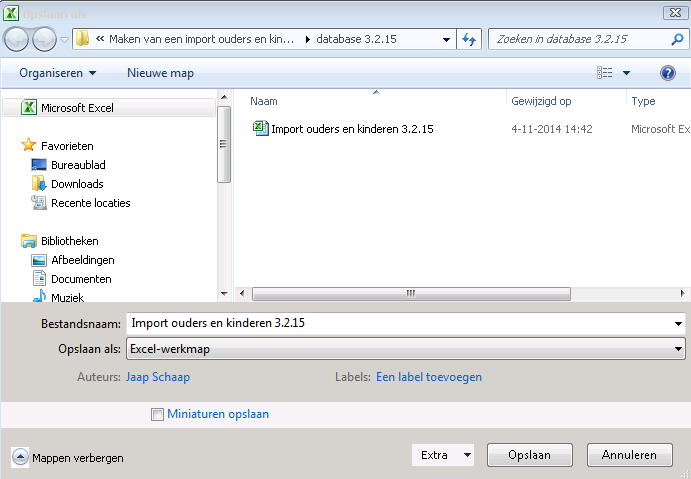Click the back navigation arrow button

coord(18,39)
